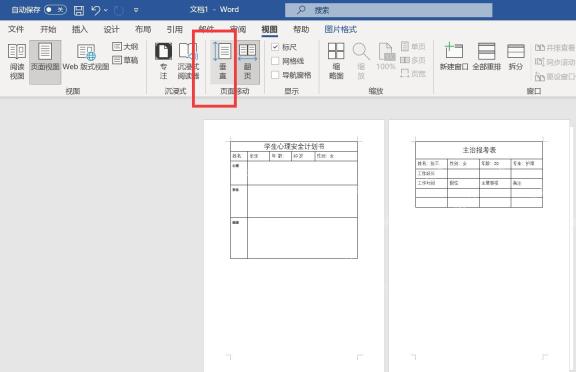Open a 新建窗口 new window
Viewport: 576px width, 372px height.
454,57
